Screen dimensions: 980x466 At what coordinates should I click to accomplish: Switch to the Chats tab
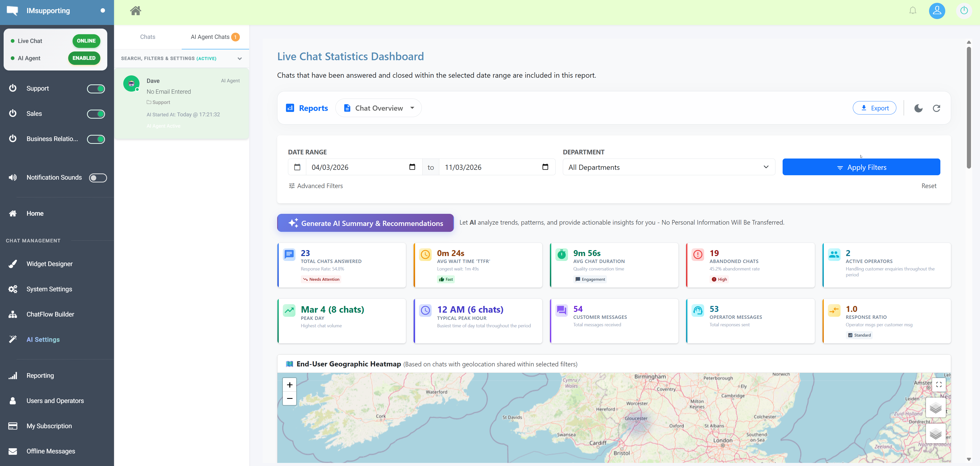[148, 37]
